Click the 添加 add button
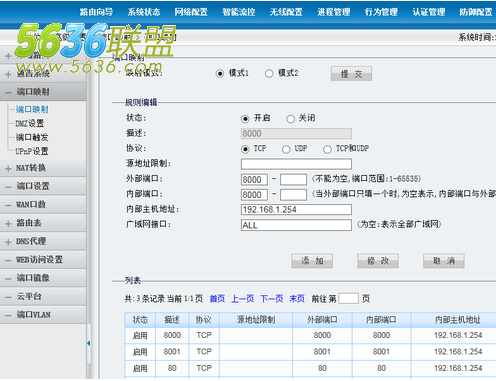Image resolution: width=496 pixels, height=381 pixels. [312, 261]
